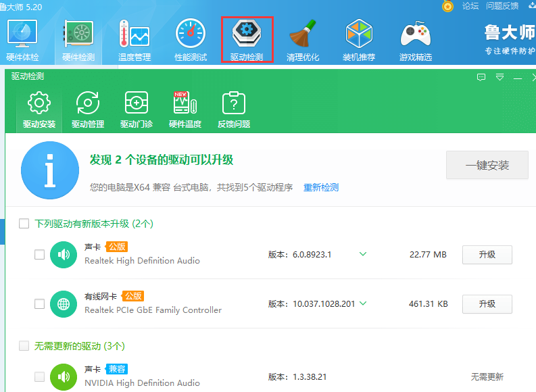Check the Realtek PCIe GbE Controller checkbox
The height and width of the screenshot is (392, 536).
[40, 304]
